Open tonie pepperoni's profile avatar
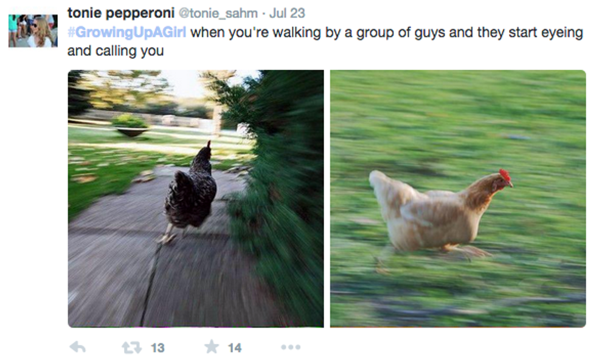This screenshot has height=364, width=596. point(33,31)
